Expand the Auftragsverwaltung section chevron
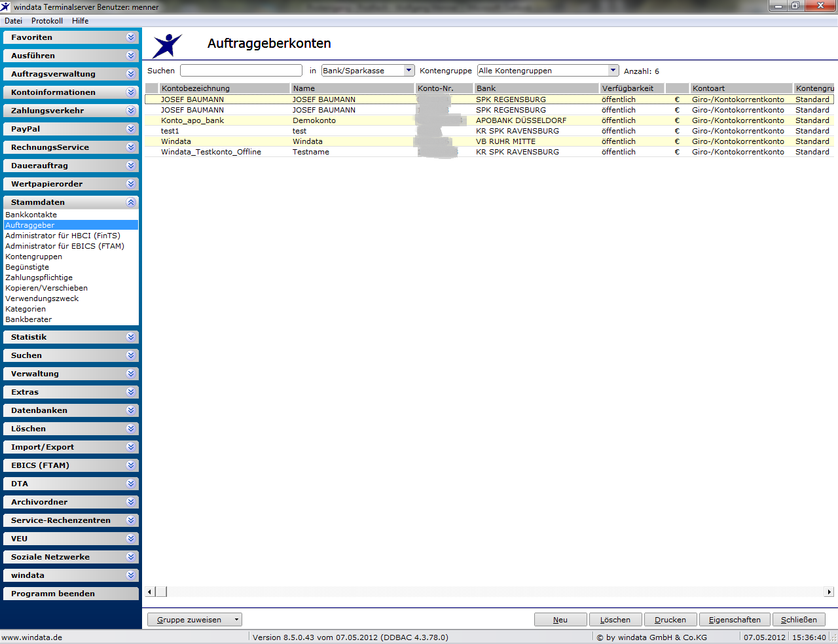Screen dimensions: 838x644 [x=131, y=74]
